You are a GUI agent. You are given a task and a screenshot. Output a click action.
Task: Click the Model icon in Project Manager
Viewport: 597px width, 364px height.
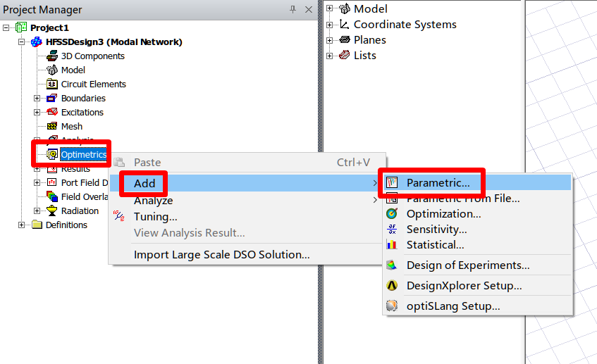point(52,70)
